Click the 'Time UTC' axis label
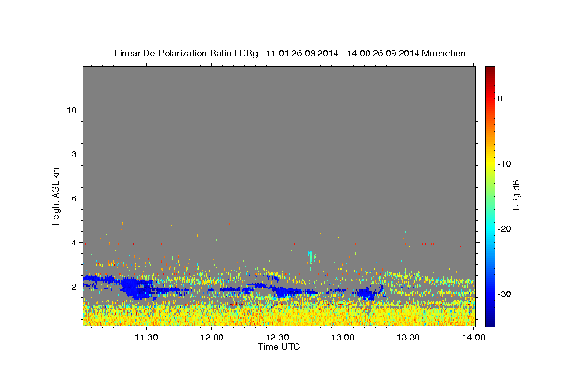The image size is (588, 392). (279, 347)
